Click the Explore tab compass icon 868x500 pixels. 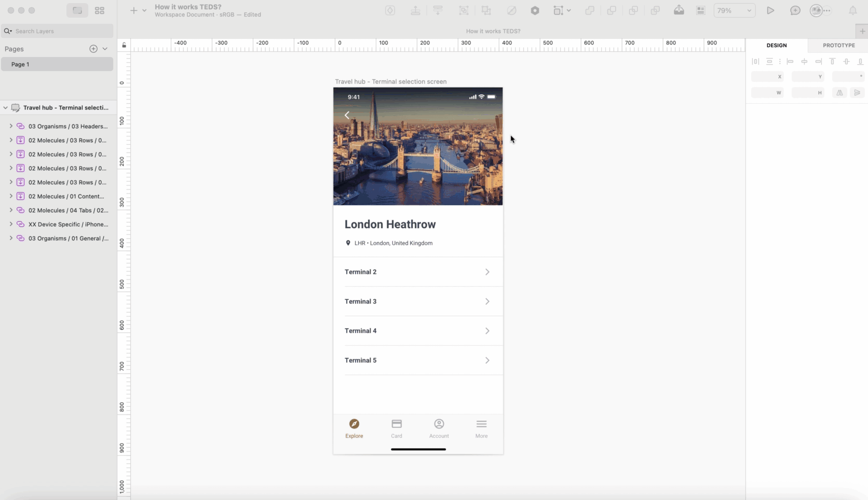click(354, 424)
